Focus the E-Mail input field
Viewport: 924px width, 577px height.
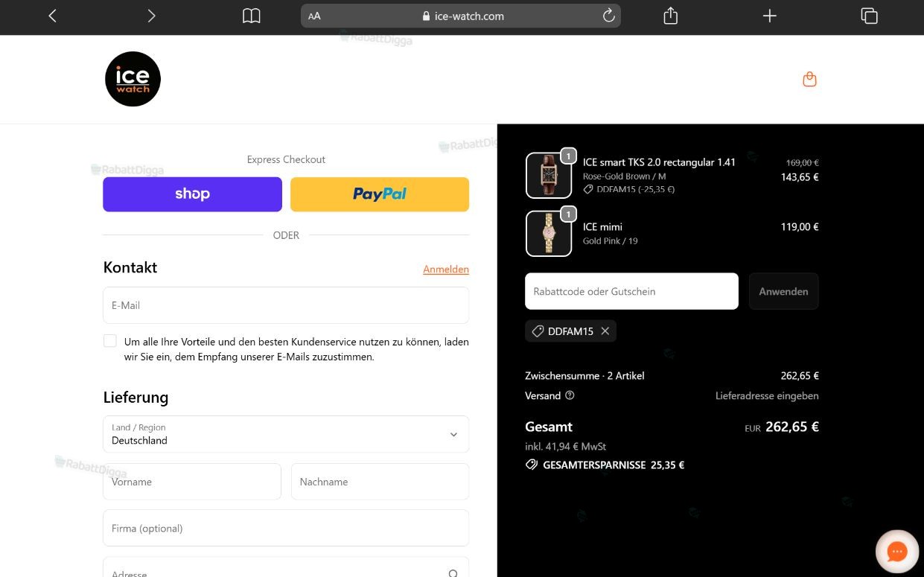pos(286,305)
